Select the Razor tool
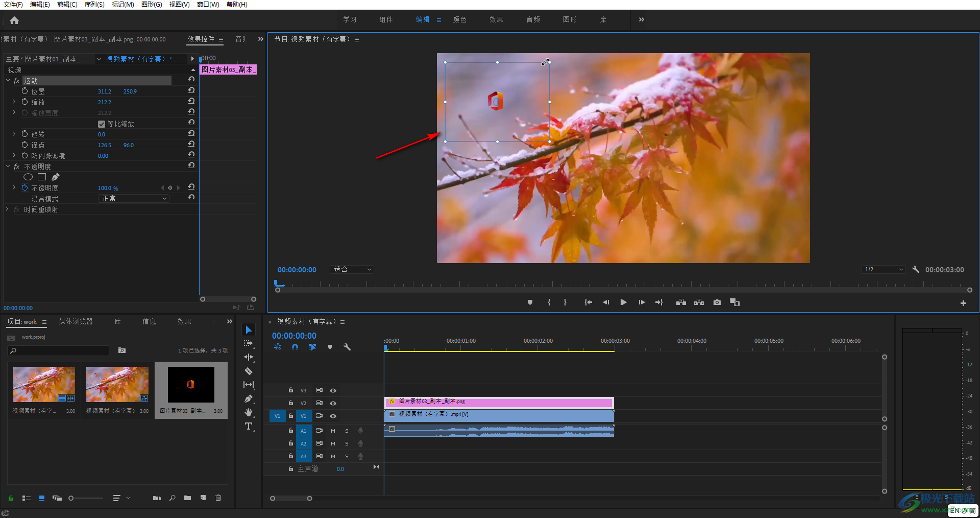The image size is (980, 518). click(x=249, y=371)
